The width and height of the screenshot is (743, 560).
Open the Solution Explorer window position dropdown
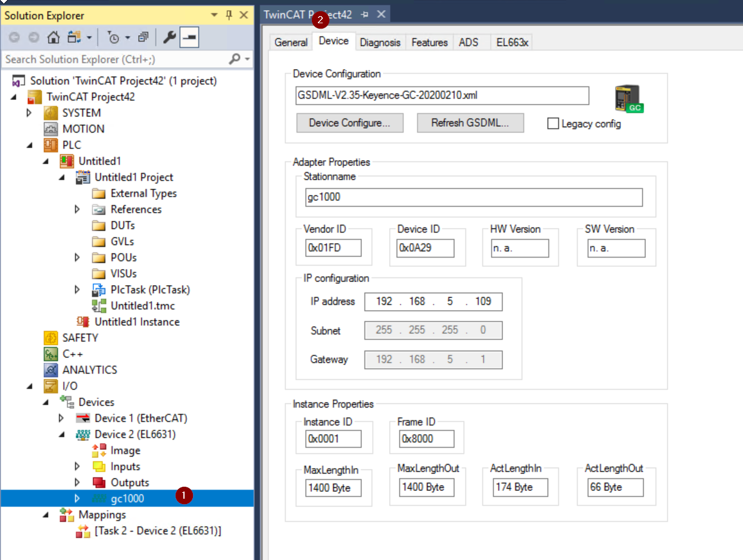(214, 15)
